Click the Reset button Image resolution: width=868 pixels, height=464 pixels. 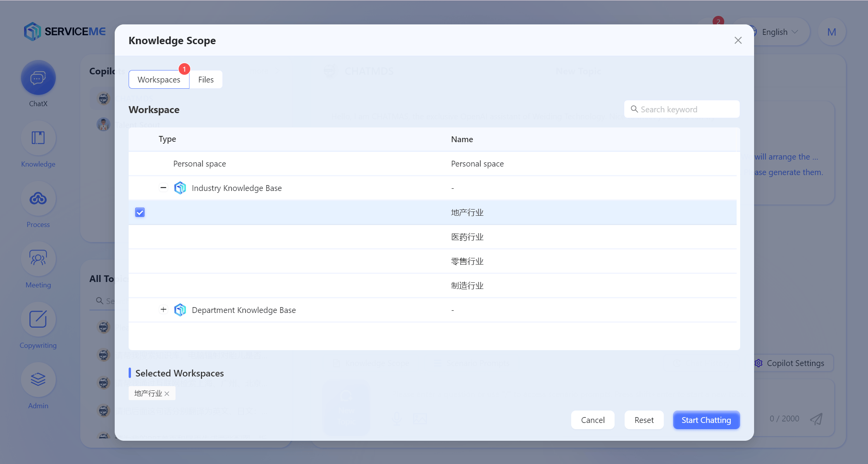point(644,420)
